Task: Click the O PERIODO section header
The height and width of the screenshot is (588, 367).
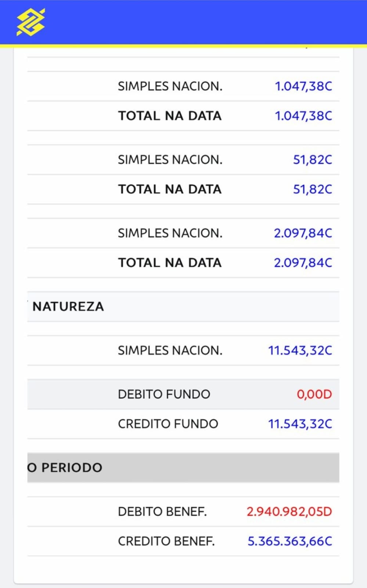Action: [x=65, y=468]
